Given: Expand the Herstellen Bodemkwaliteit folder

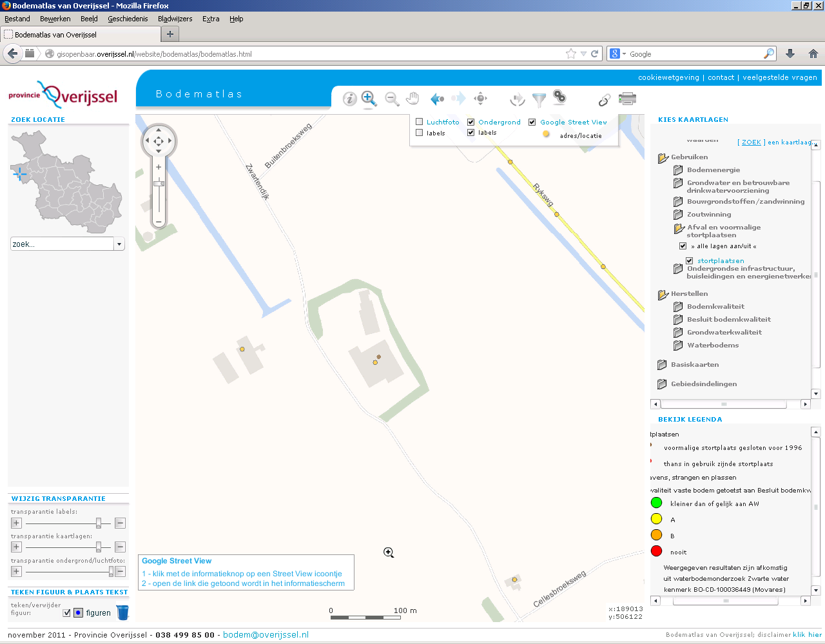Looking at the screenshot, I should (677, 306).
